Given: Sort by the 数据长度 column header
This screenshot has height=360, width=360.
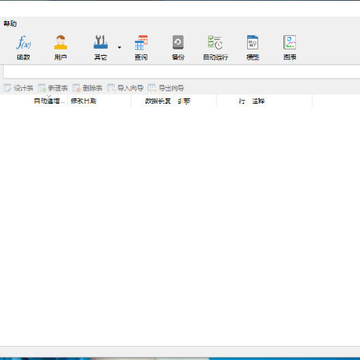Looking at the screenshot, I should (x=152, y=101).
